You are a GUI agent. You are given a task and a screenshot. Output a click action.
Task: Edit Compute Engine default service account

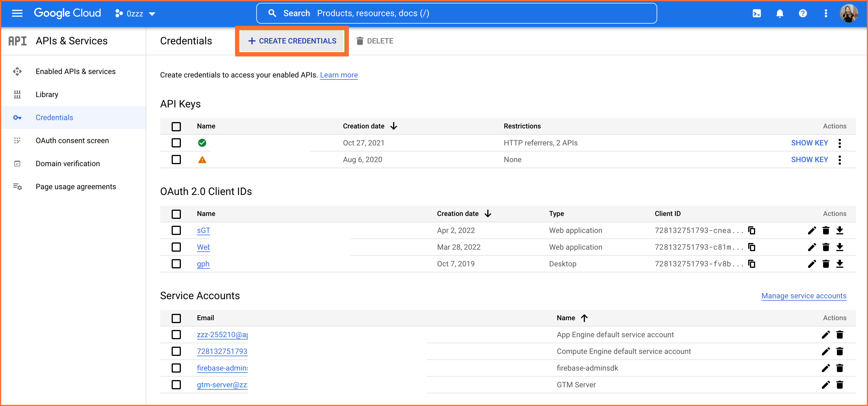(x=826, y=351)
